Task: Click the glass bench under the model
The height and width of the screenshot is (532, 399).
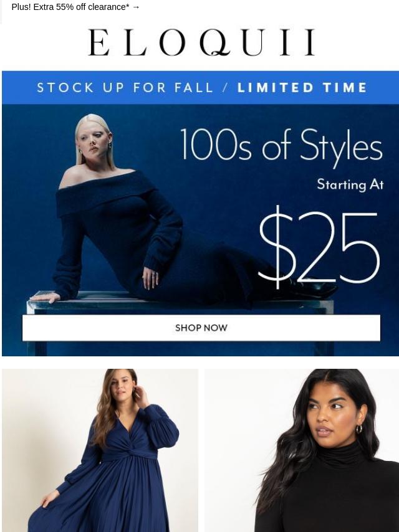Action: point(180,302)
